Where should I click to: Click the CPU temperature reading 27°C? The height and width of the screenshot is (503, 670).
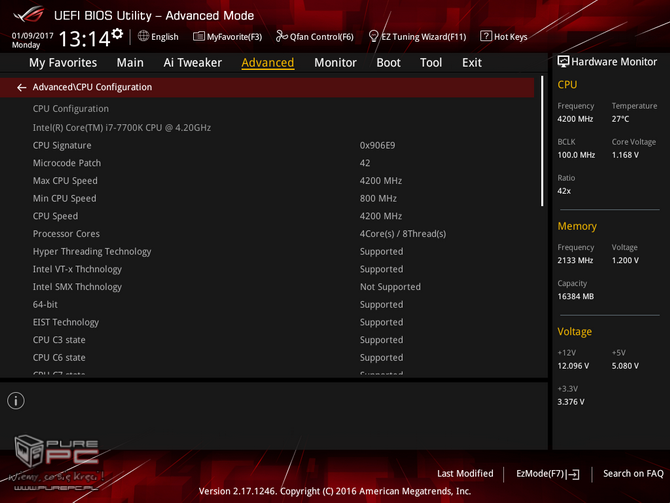click(x=620, y=119)
